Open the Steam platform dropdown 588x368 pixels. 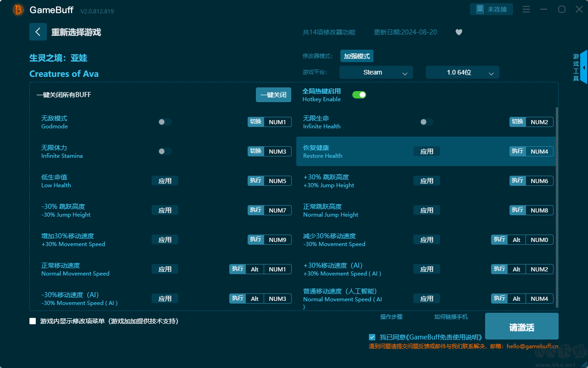pyautogui.click(x=376, y=73)
